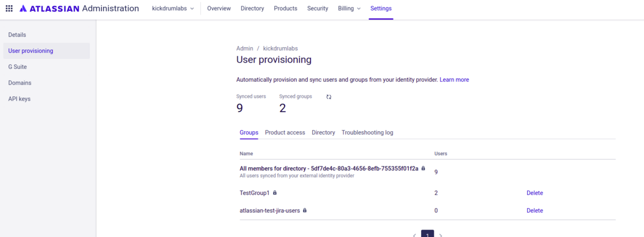Switch to the Directory sub-tab

tap(323, 132)
